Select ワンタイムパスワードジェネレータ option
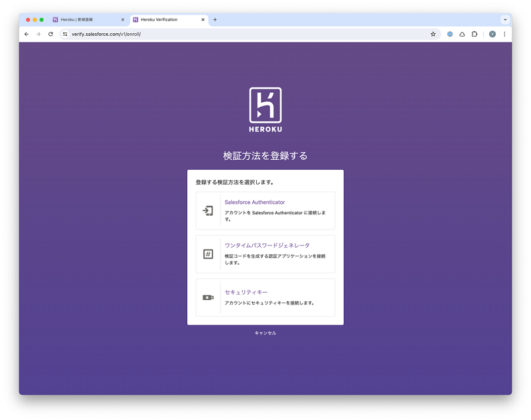The width and height of the screenshot is (531, 420). pyautogui.click(x=267, y=245)
